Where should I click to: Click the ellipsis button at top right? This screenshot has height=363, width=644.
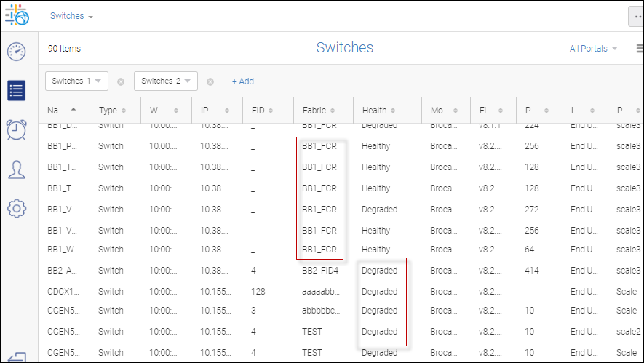(x=636, y=17)
